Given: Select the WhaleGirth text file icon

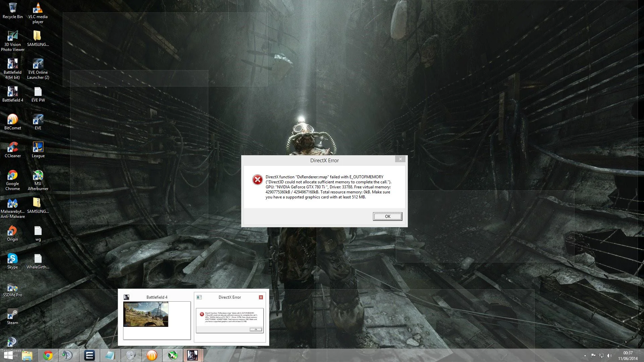Looking at the screenshot, I should click(38, 261).
